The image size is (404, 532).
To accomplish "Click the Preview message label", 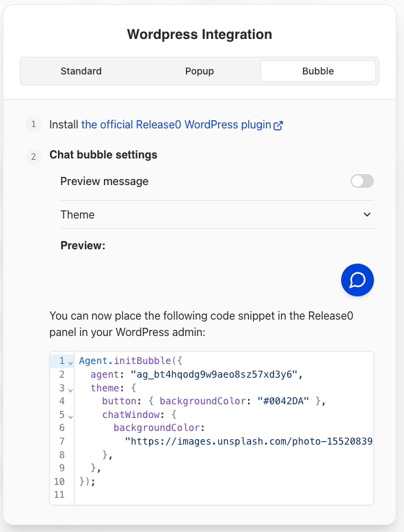I will pos(104,181).
